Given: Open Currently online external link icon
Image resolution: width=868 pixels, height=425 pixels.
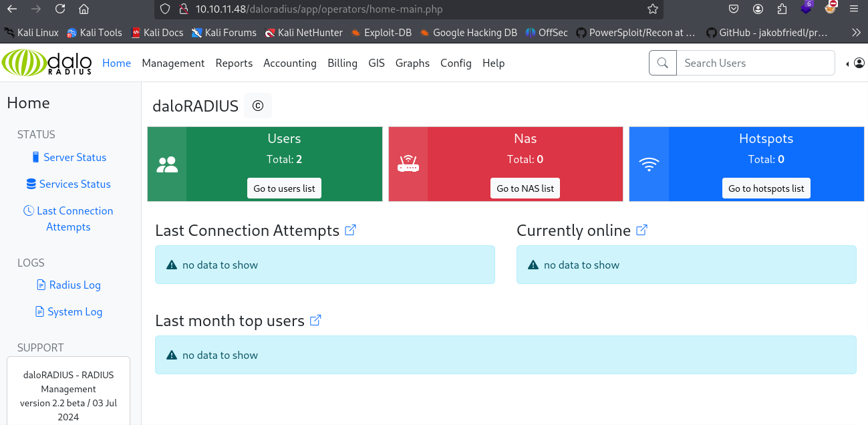Looking at the screenshot, I should [641, 230].
